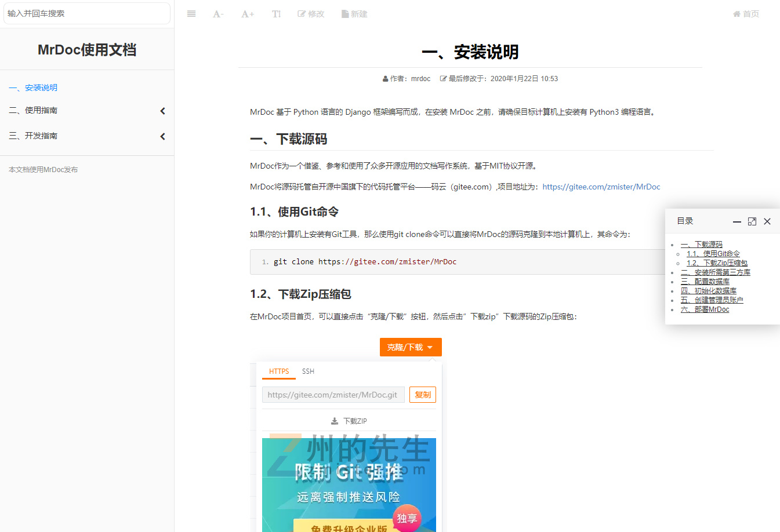Open the gitee.com/zmister/MrDoc project link
The width and height of the screenshot is (780, 532).
click(x=601, y=187)
